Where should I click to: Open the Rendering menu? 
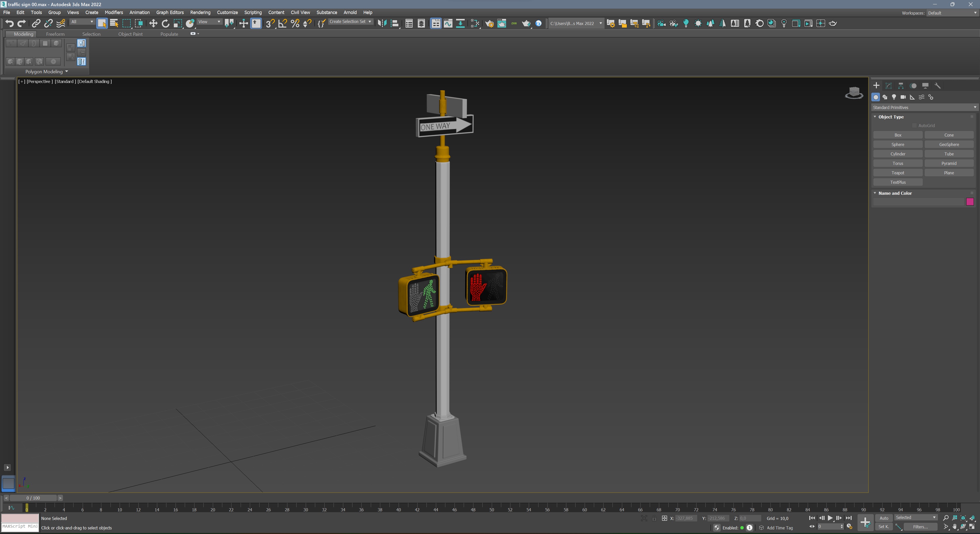pyautogui.click(x=200, y=13)
